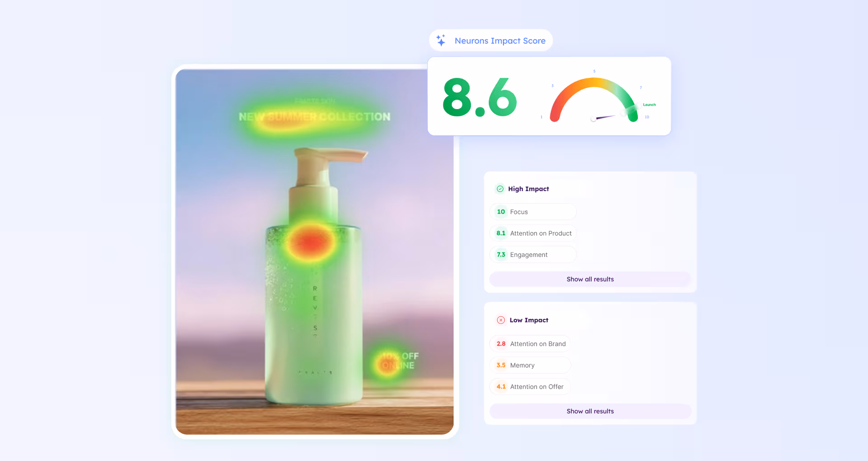Expand High Impact with Show all results
Viewport: 868px width, 461px height.
tap(590, 279)
